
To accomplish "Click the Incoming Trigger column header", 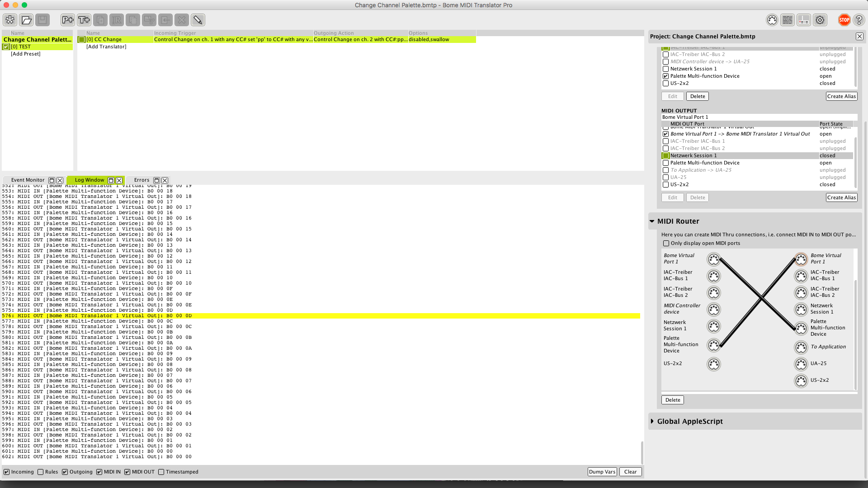I will [x=233, y=33].
